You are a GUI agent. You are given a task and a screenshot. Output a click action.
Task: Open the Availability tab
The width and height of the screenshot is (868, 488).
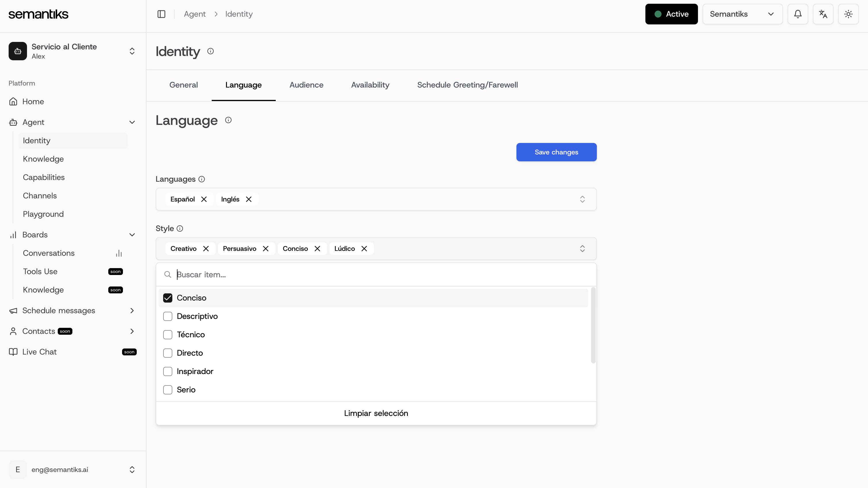pos(370,85)
